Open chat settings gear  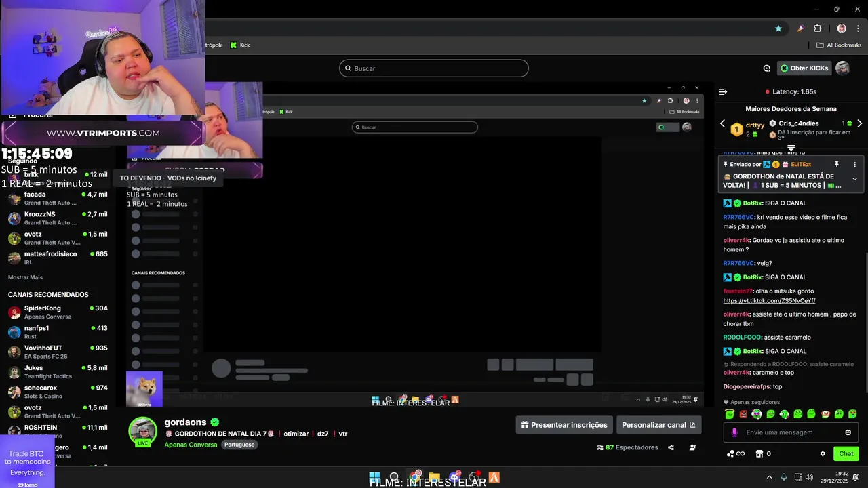coord(823,454)
